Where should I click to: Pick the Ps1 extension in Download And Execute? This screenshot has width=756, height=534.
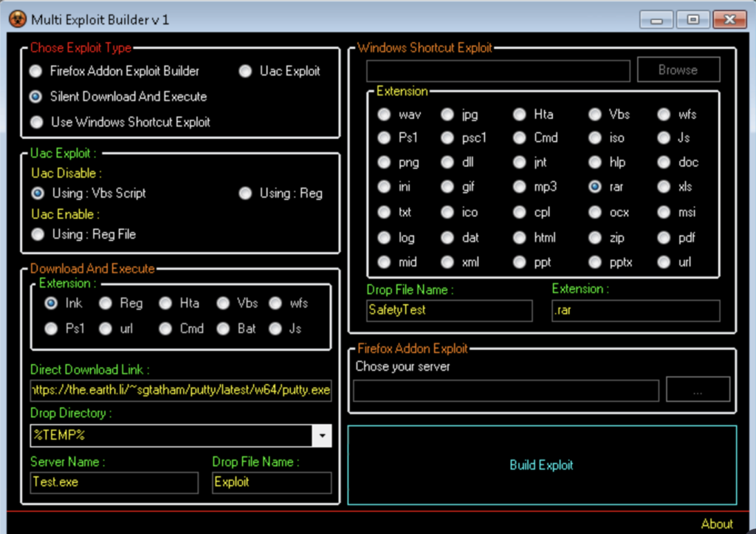coord(51,329)
